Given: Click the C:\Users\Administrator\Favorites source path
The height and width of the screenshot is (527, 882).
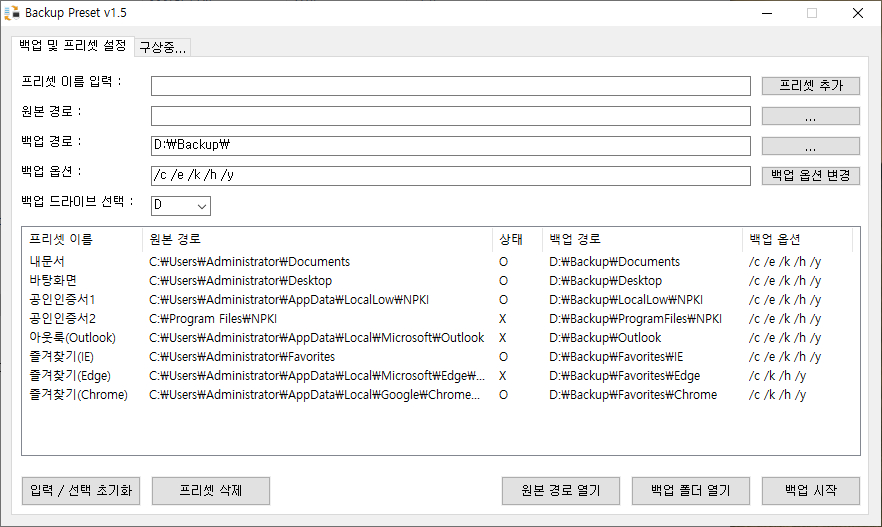Looking at the screenshot, I should (x=242, y=357).
